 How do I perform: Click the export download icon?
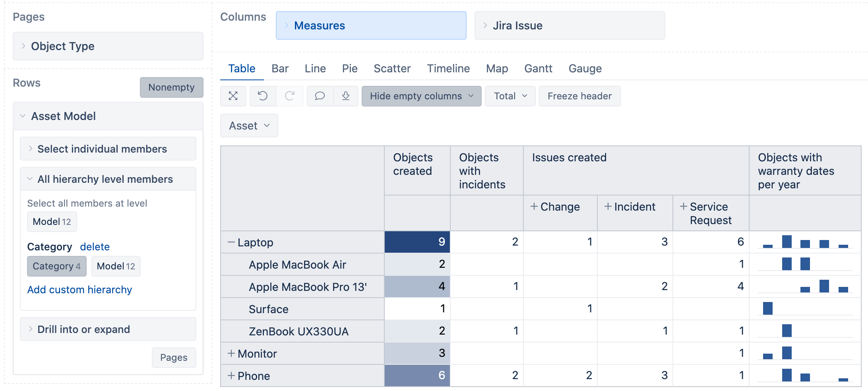(x=346, y=96)
